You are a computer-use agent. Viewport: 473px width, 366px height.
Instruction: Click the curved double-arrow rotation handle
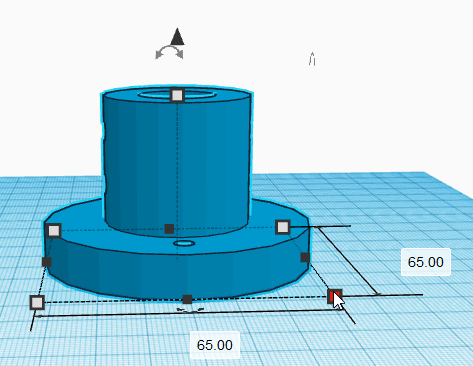pos(169,53)
